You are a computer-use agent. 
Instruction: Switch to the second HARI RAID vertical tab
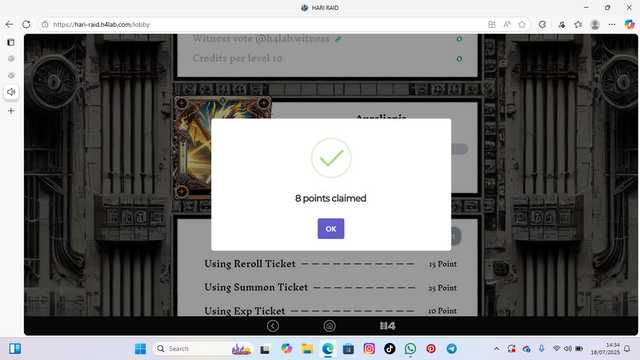(x=11, y=75)
